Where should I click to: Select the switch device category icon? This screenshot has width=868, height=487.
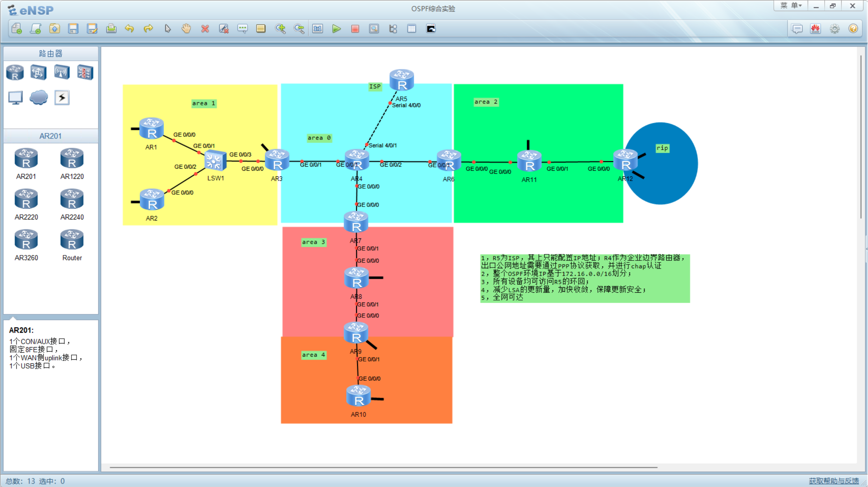click(x=38, y=72)
